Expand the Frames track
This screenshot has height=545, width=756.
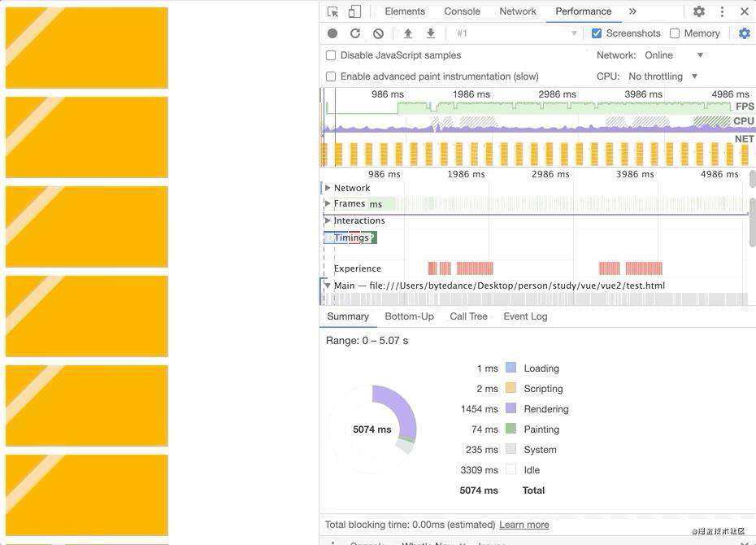328,203
